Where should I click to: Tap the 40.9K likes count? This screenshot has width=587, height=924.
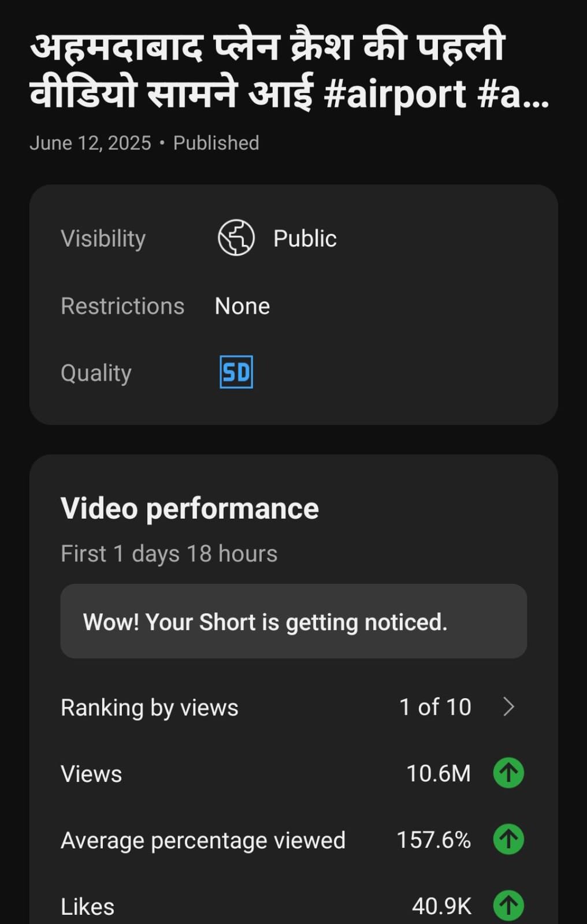point(441,906)
